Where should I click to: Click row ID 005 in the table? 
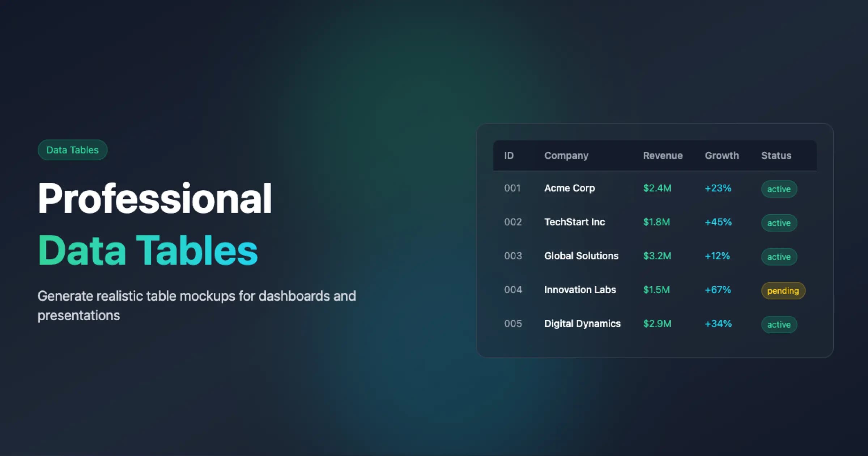pos(513,324)
